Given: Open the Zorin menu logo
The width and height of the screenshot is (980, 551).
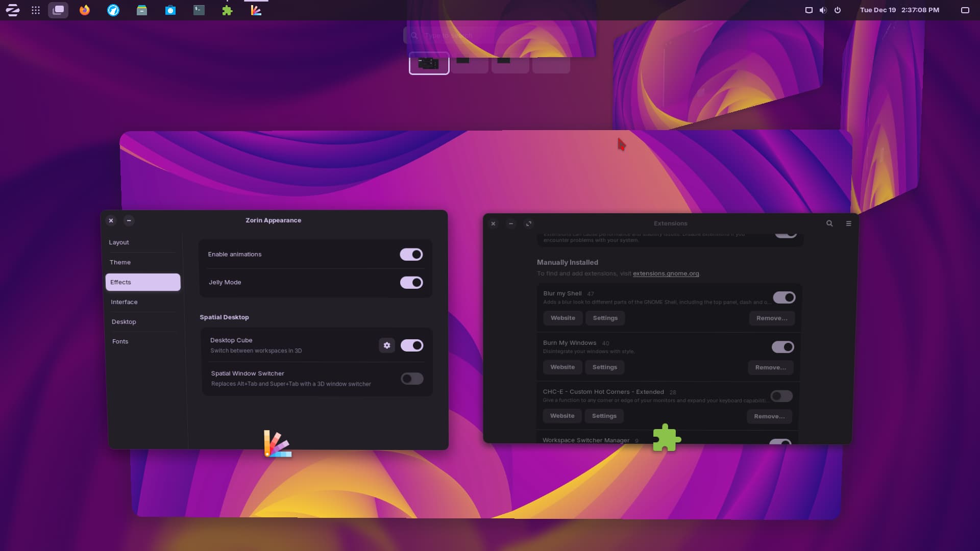Looking at the screenshot, I should pos(13,10).
